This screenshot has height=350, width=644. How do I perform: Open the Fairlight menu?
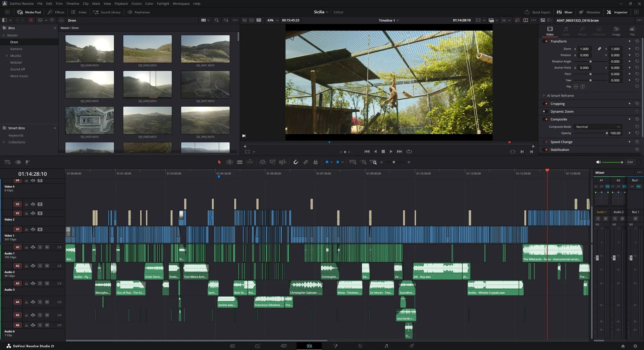point(163,4)
